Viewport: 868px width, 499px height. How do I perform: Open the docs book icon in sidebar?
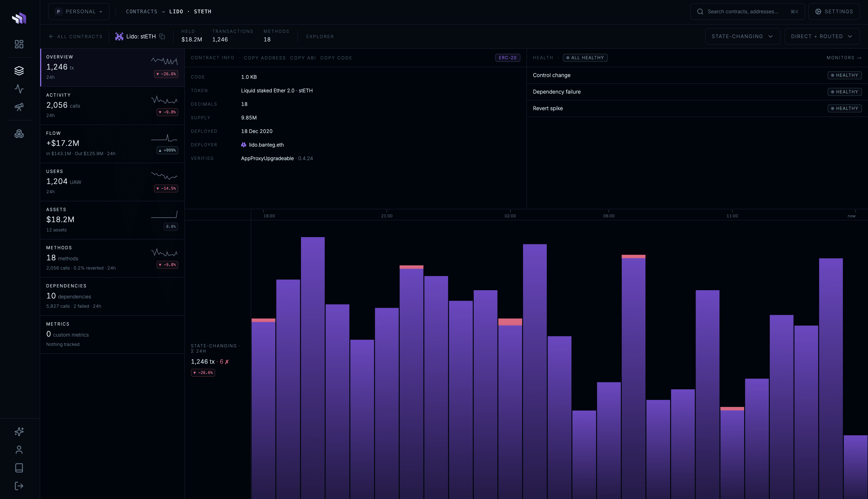[x=19, y=468]
